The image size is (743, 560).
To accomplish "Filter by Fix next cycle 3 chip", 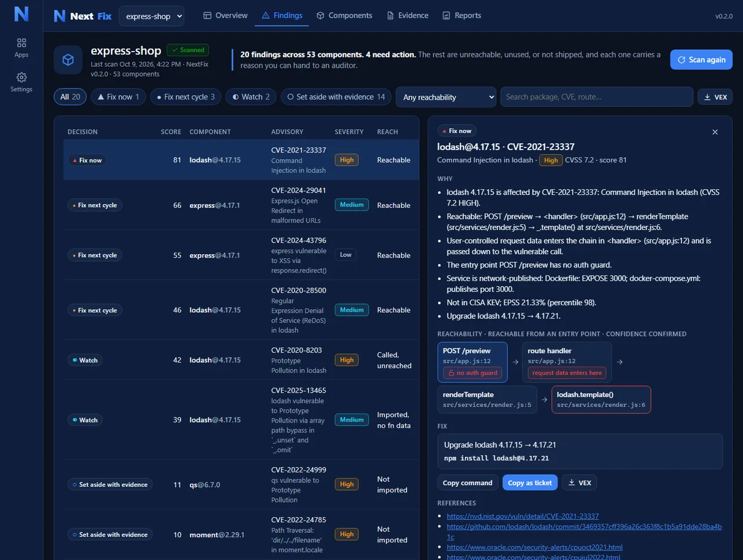I will click(186, 97).
